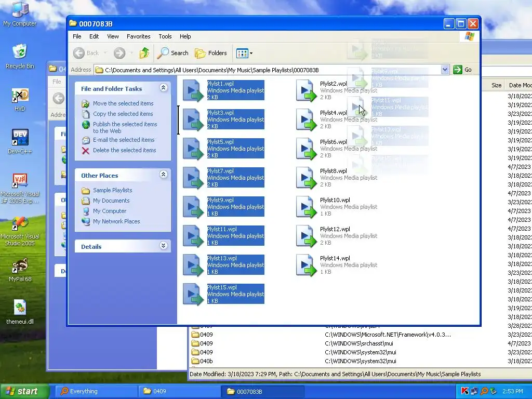The image size is (532, 399).
Task: Select the Plylst3.wpl playlist icon
Action: point(193,119)
